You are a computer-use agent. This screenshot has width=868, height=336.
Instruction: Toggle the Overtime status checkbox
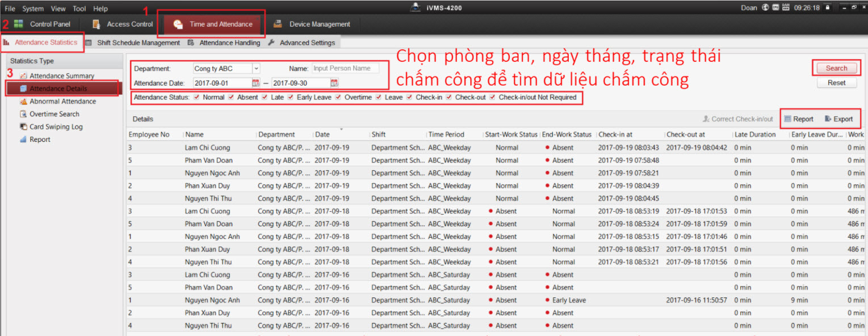click(338, 98)
